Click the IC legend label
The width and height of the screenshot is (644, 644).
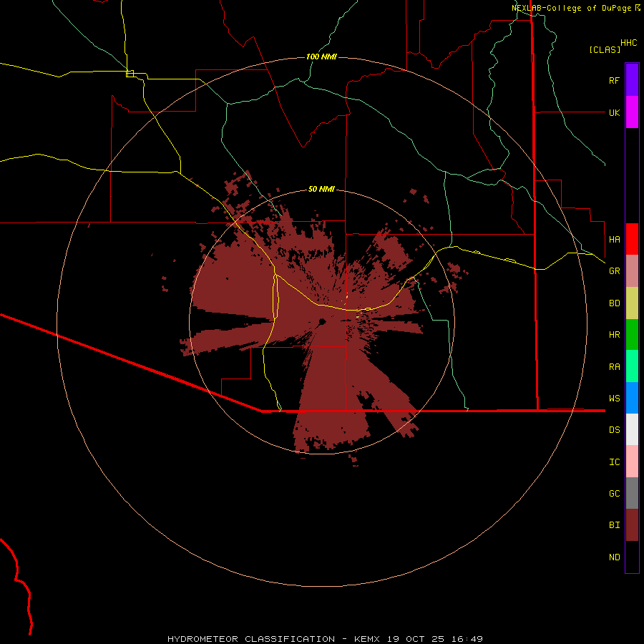(614, 462)
